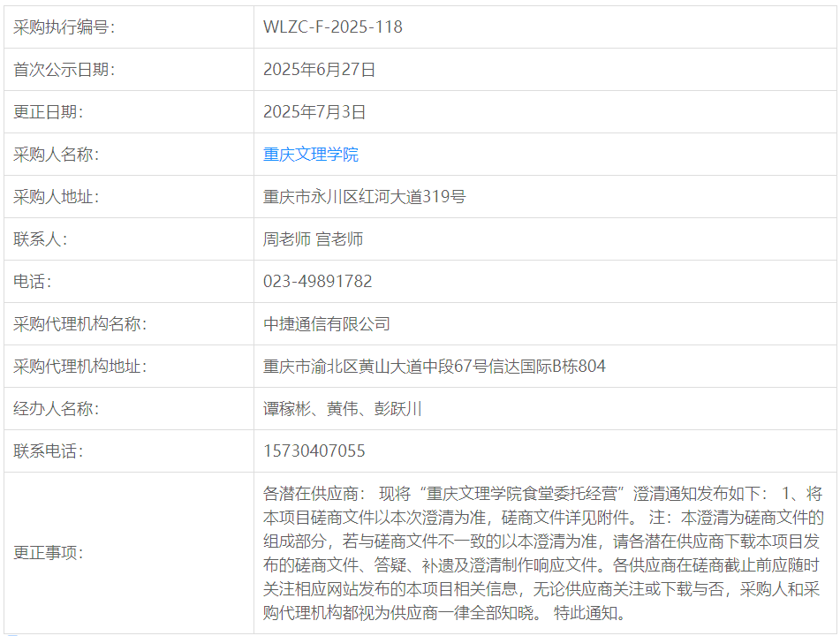Click the agency address on 黄山大道中段67号
The image size is (840, 636).
(435, 367)
